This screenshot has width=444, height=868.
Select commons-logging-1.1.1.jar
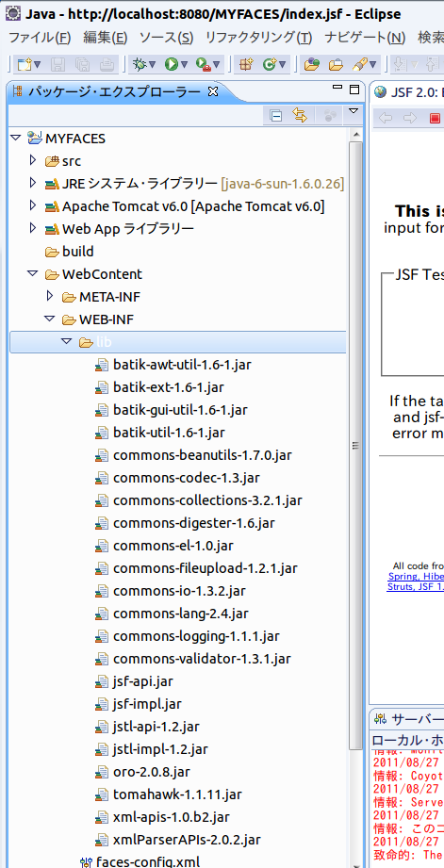[196, 637]
